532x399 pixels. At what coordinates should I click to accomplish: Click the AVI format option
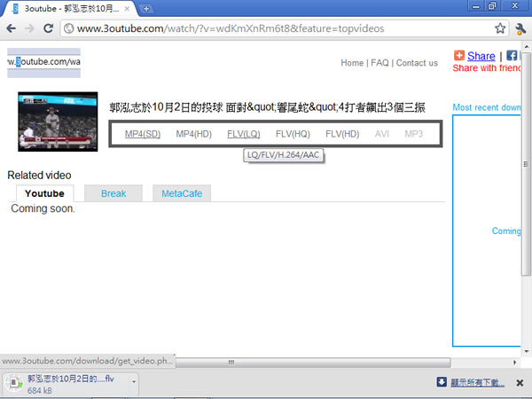coord(381,134)
